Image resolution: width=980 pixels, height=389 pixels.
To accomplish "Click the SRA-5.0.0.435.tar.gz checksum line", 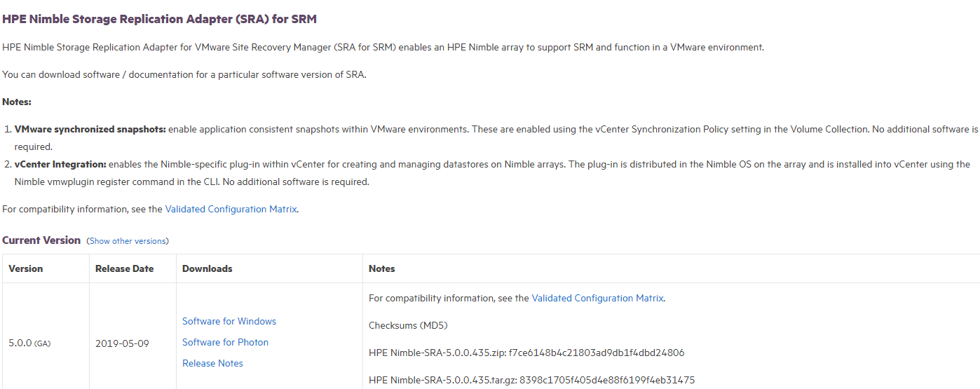I will pos(531,380).
